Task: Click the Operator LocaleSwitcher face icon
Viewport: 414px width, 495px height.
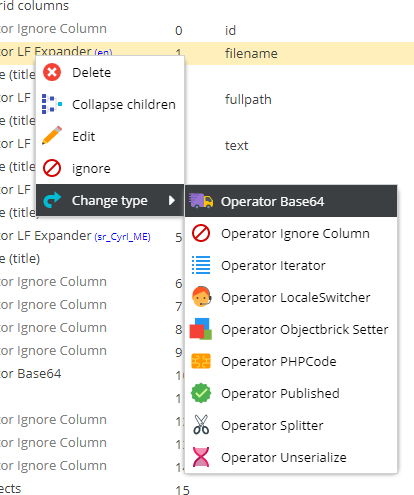Action: tap(201, 297)
